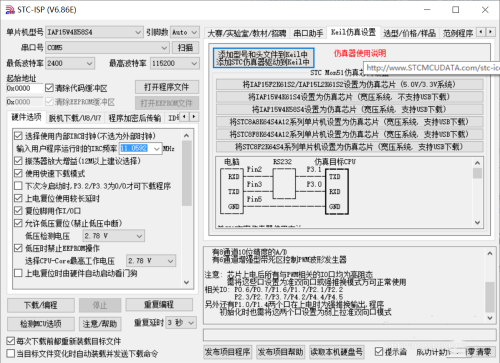Open 串口助手 tab
Viewport: 500px width, 363px height.
coord(308,33)
